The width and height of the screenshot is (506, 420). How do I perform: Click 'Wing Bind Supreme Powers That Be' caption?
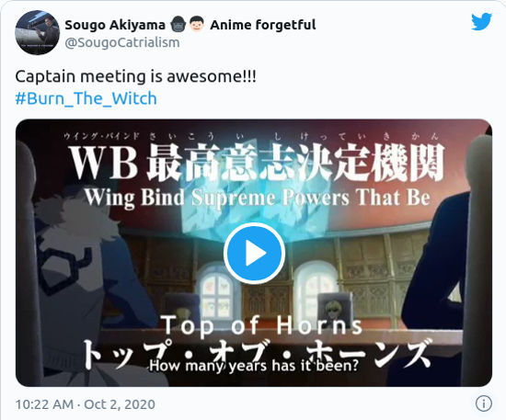click(x=258, y=197)
